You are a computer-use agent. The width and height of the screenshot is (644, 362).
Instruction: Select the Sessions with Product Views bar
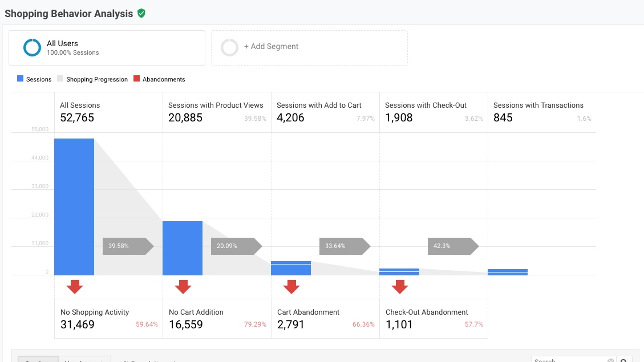(183, 248)
